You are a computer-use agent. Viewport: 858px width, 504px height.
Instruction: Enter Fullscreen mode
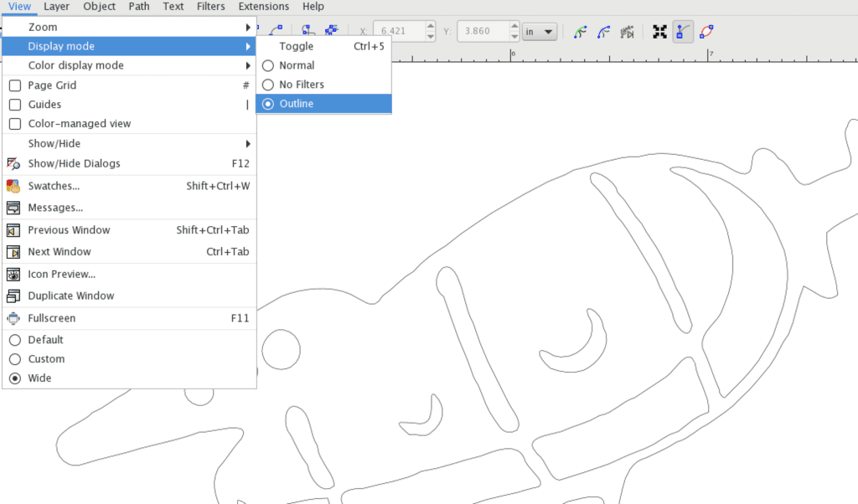51,318
